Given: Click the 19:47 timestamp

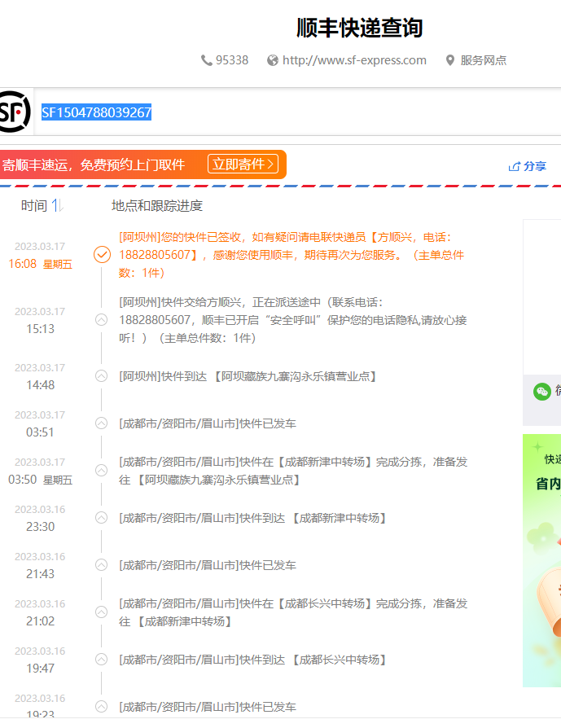Looking at the screenshot, I should click(x=41, y=668).
